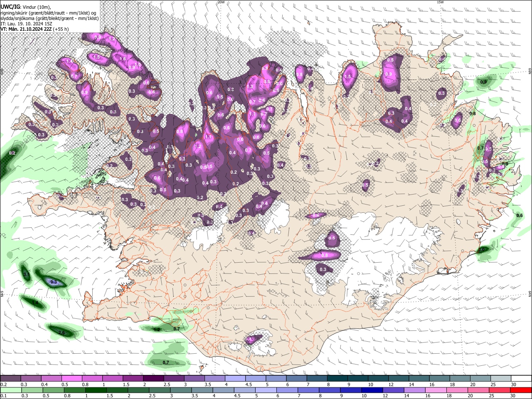
Task: Pick the light blue rain swatch for 5–6 mm
Action: (266, 390)
